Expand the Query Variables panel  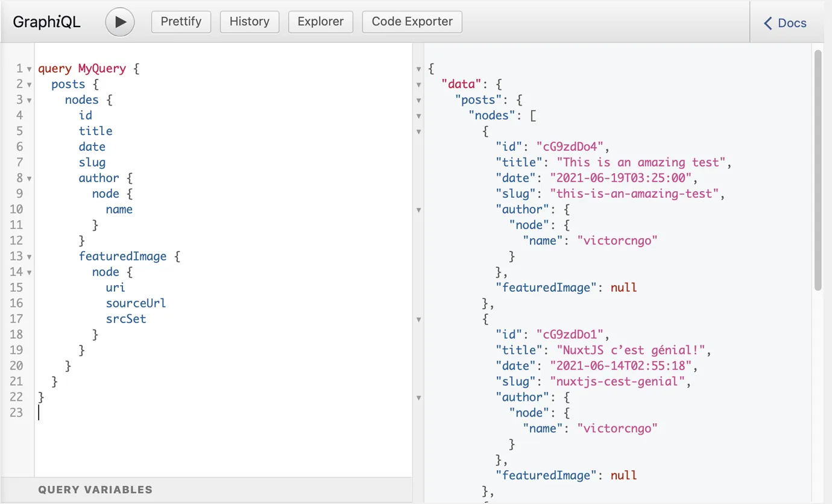(x=95, y=490)
